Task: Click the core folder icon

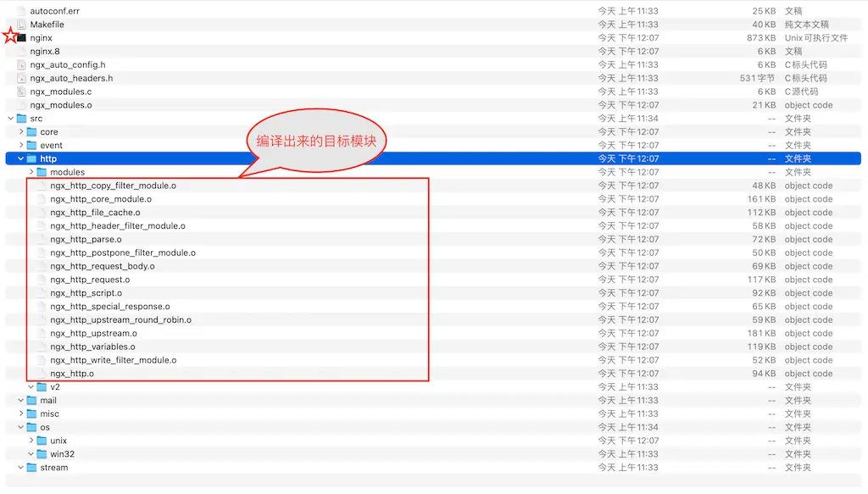Action: [x=32, y=132]
